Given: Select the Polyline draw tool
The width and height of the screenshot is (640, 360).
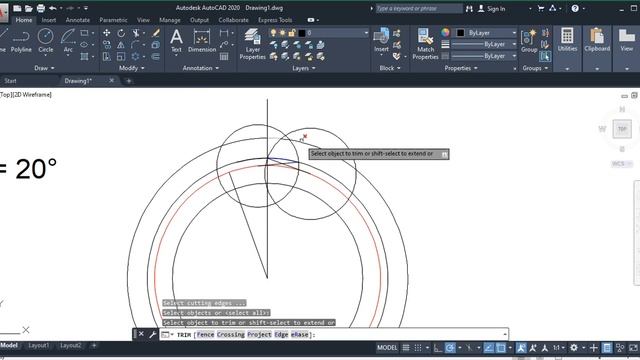Looking at the screenshot, I should [21, 41].
